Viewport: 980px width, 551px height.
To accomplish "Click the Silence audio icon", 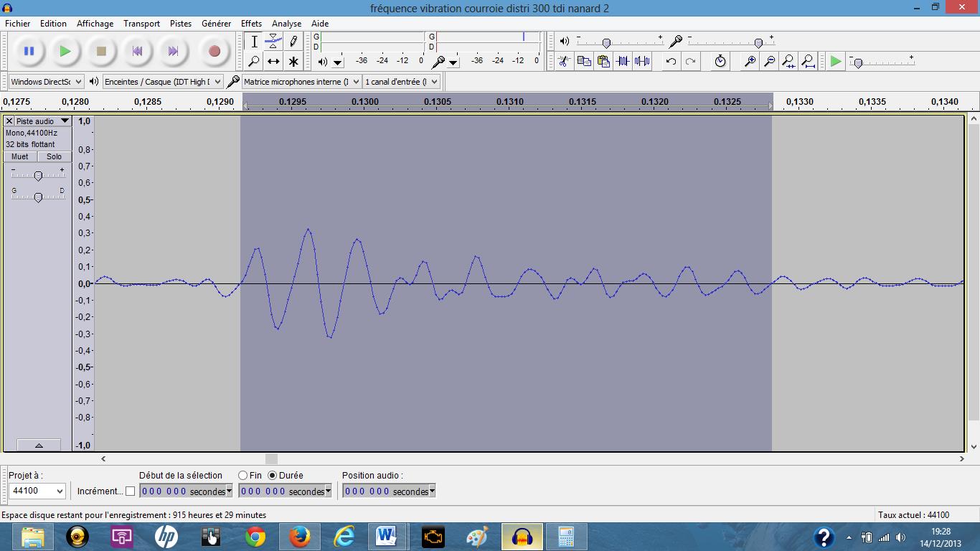I will pyautogui.click(x=642, y=62).
